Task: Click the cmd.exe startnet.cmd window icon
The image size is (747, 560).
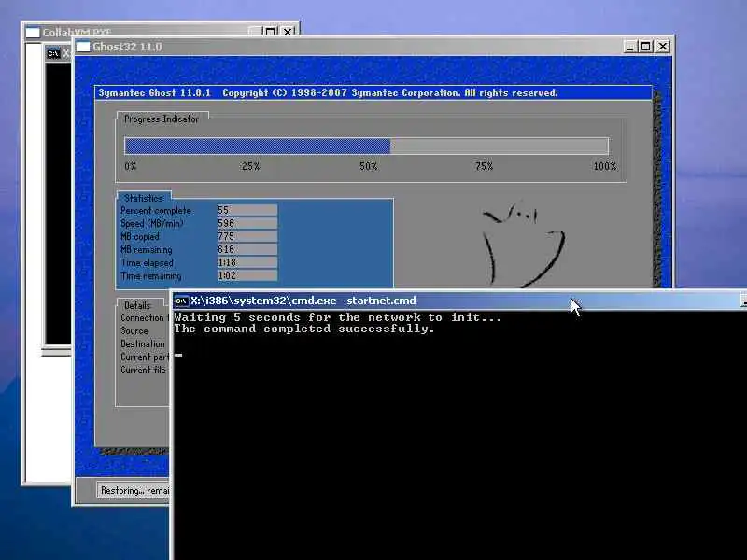Action: 181,301
